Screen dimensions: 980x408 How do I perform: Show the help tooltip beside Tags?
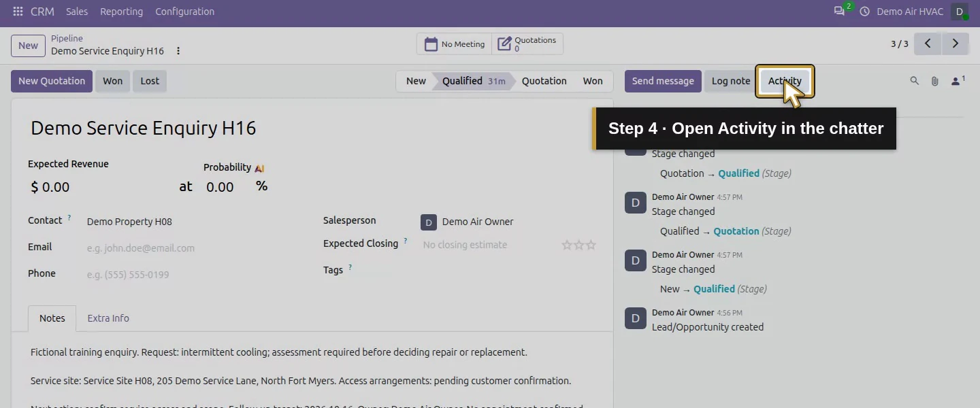350,268
